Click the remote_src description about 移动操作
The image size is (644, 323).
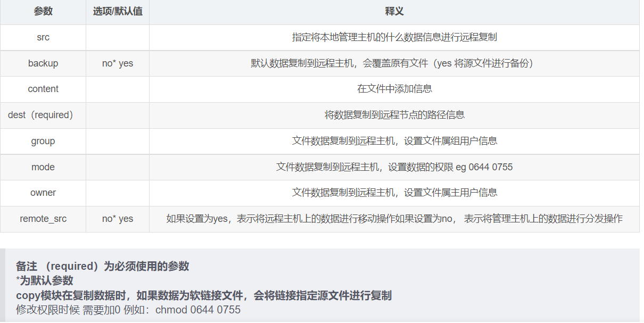pos(394,219)
